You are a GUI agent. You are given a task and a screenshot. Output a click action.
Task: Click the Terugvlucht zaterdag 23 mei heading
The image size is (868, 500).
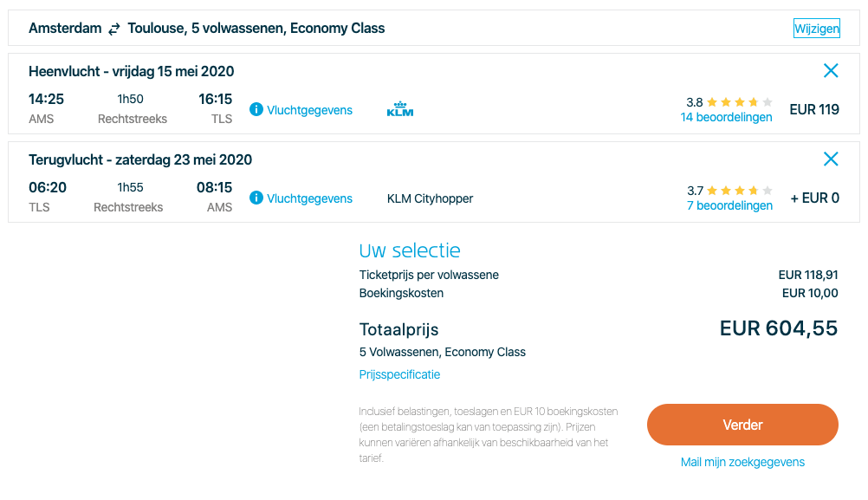coord(140,159)
